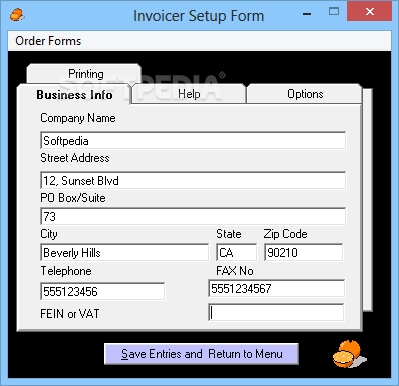Click the PO Box/Suite label
Image resolution: width=399 pixels, height=386 pixels.
pos(73,198)
